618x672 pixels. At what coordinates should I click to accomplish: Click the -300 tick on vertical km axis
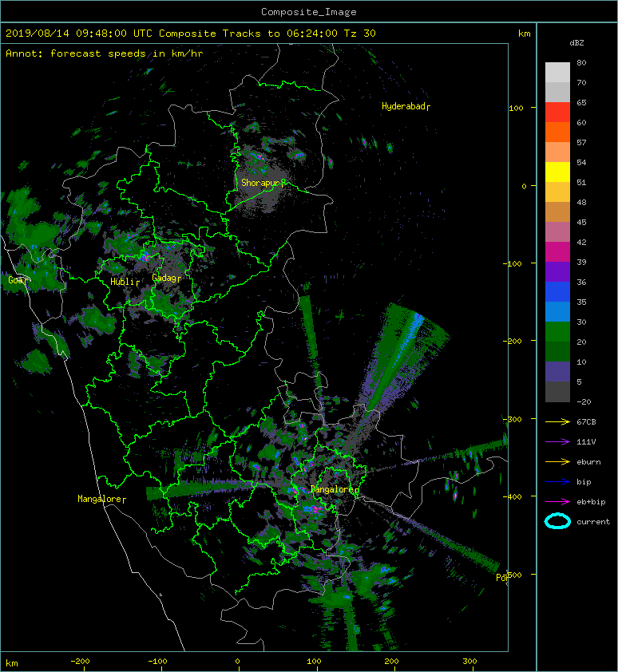point(512,419)
